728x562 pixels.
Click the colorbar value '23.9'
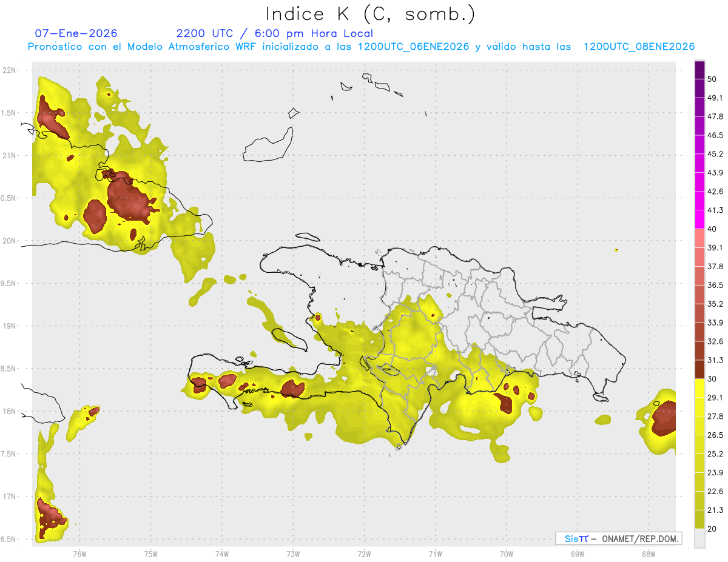coord(715,472)
